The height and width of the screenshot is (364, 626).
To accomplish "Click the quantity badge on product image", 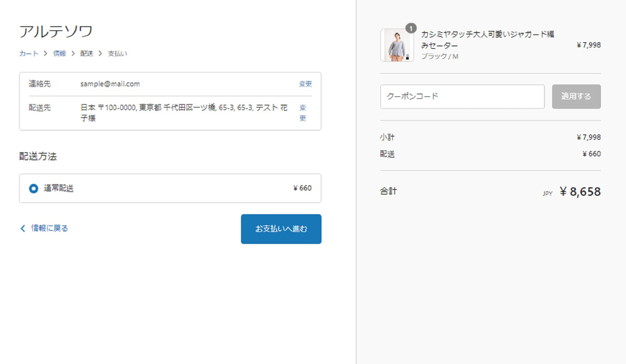I will tap(411, 28).
